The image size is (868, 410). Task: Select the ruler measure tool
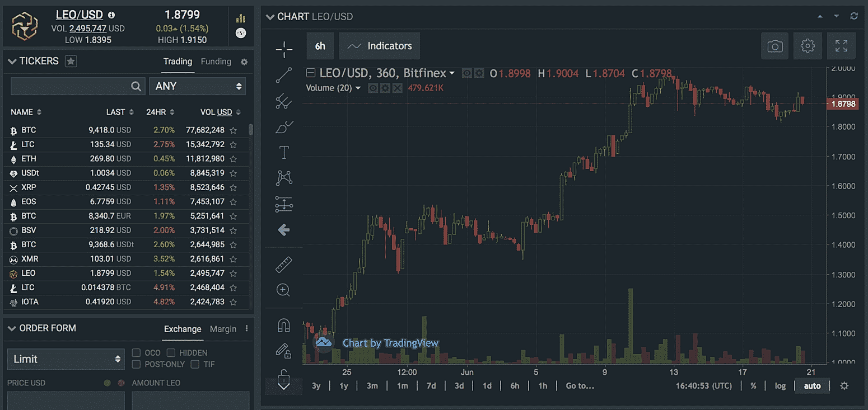click(284, 265)
